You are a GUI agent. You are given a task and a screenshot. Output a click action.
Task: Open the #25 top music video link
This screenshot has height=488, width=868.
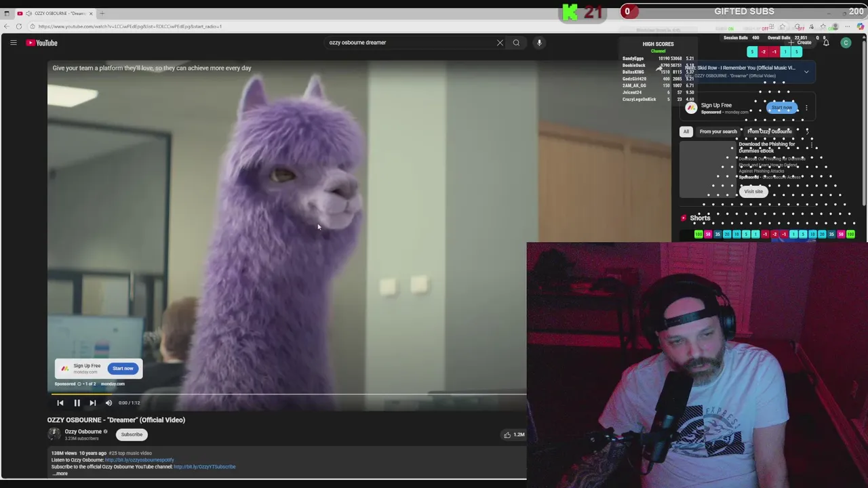click(x=130, y=453)
